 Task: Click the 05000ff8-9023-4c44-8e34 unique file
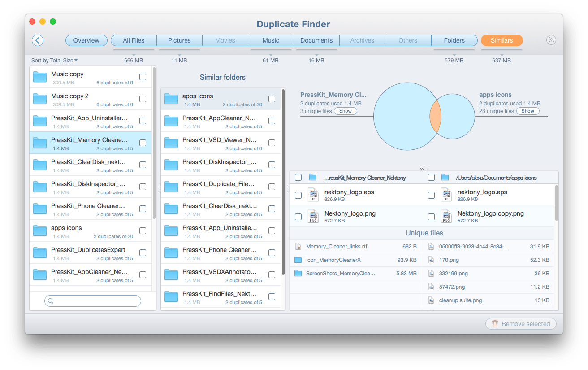click(x=489, y=247)
